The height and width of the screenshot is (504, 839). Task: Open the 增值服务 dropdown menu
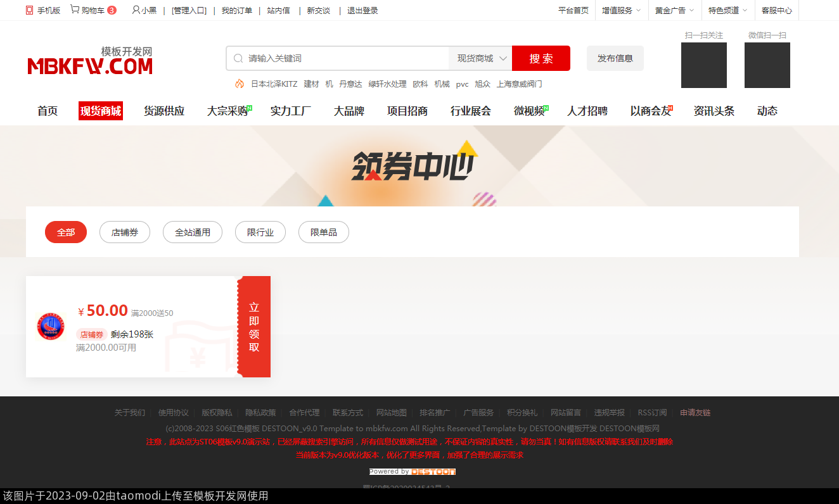point(621,10)
